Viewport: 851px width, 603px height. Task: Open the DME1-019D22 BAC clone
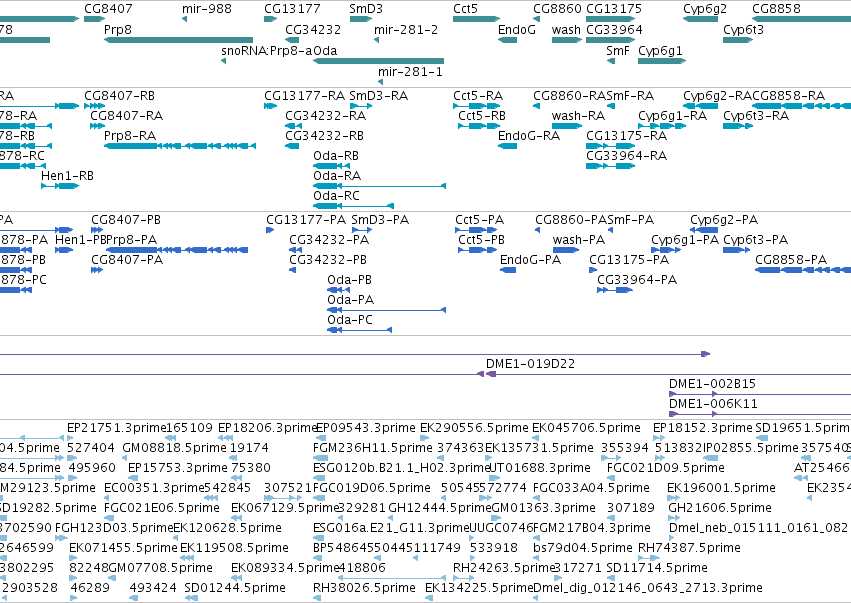coord(530,364)
